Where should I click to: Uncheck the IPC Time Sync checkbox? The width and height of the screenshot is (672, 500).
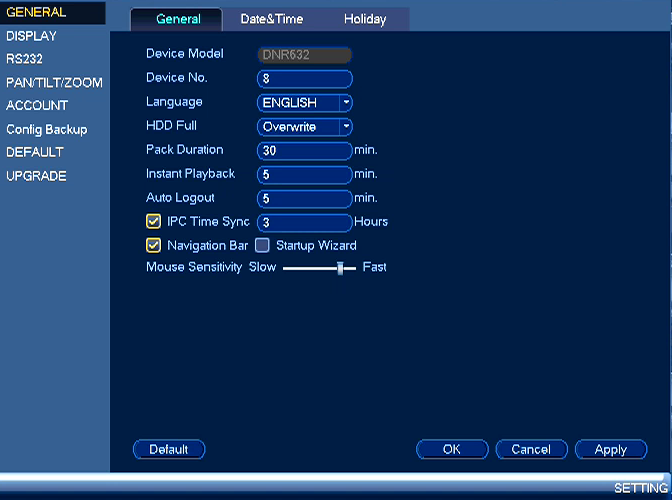pyautogui.click(x=153, y=222)
